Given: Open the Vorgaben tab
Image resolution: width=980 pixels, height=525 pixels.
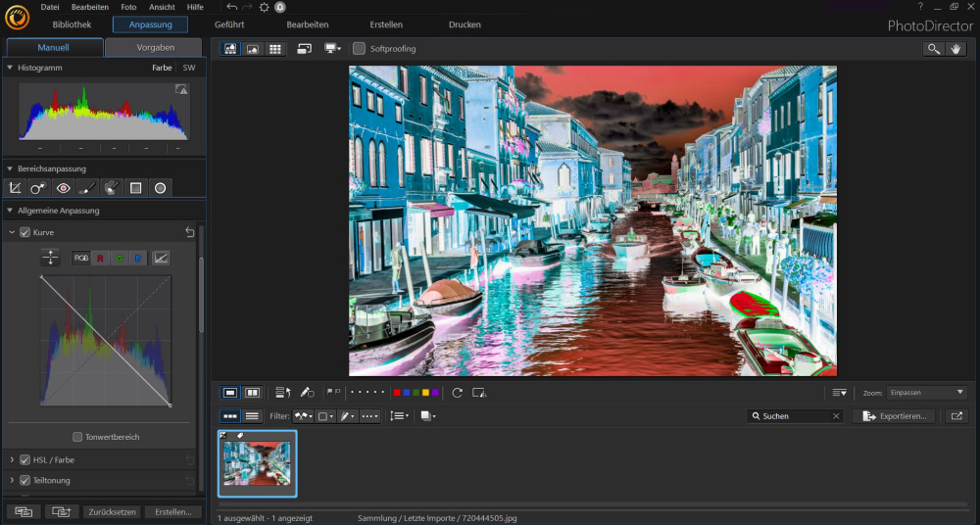Looking at the screenshot, I should tap(154, 47).
